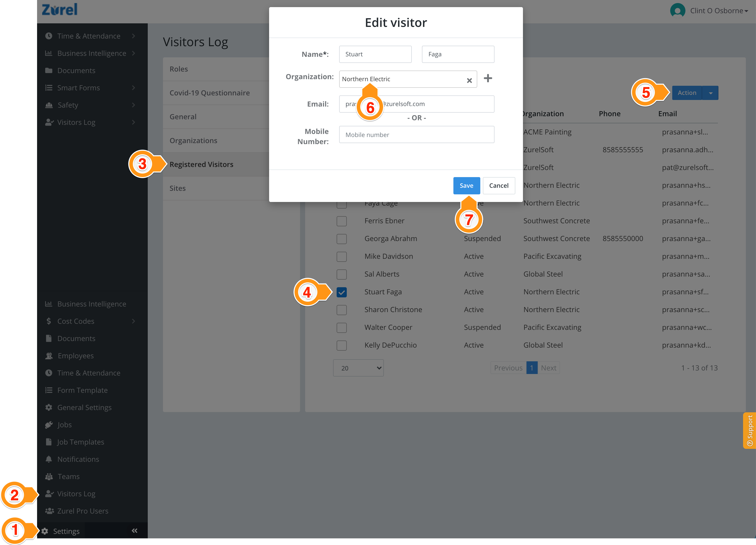Click the first name field containing Stuart
Viewport: 756px width, 545px height.
click(375, 54)
